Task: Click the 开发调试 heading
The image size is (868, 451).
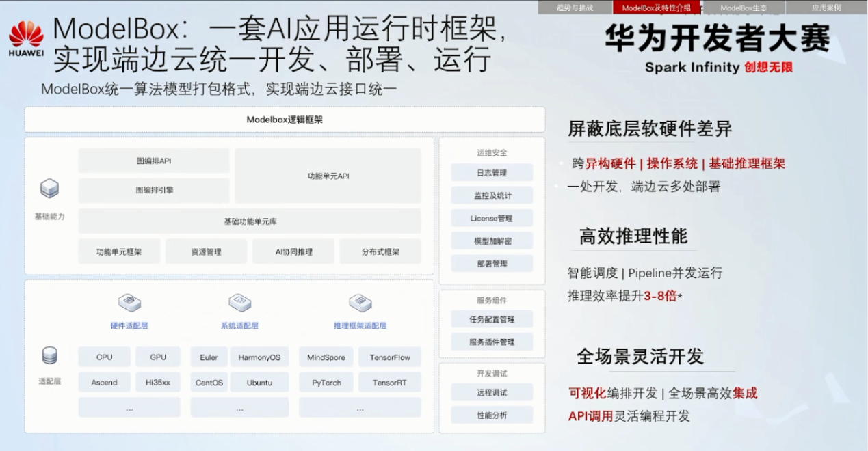Action: tap(492, 373)
